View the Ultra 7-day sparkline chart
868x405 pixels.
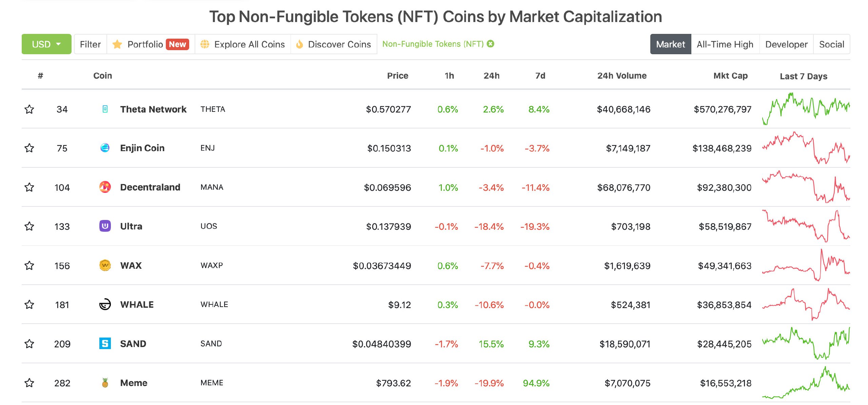coord(806,226)
